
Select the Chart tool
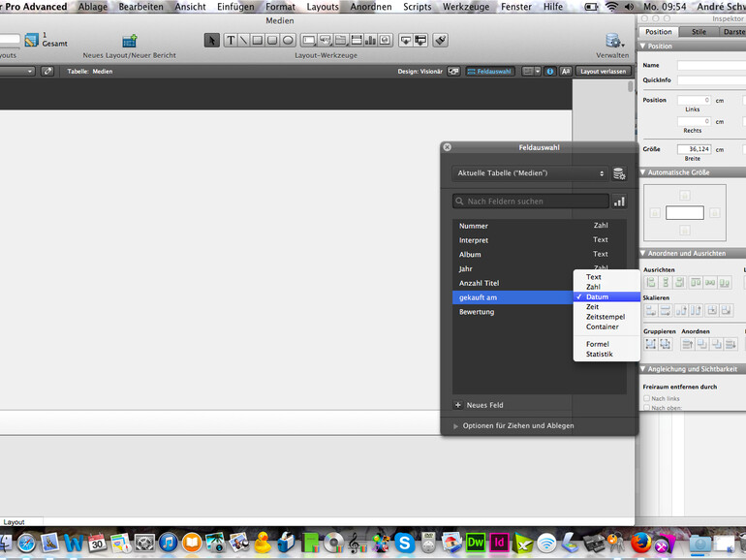(371, 41)
